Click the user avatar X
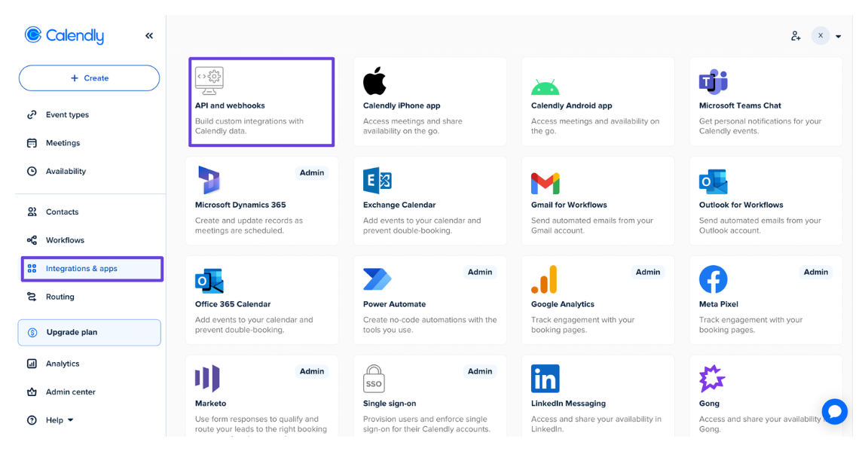 [x=821, y=35]
